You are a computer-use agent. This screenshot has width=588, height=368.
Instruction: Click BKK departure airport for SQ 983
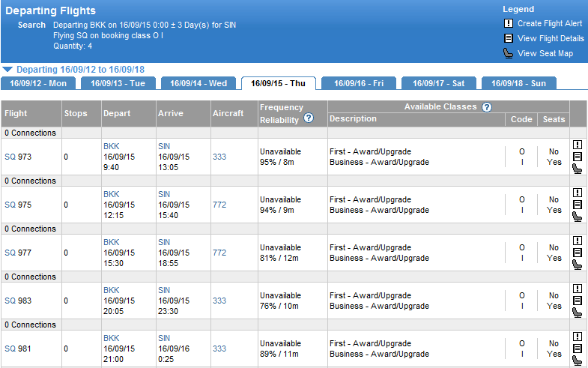click(x=111, y=290)
